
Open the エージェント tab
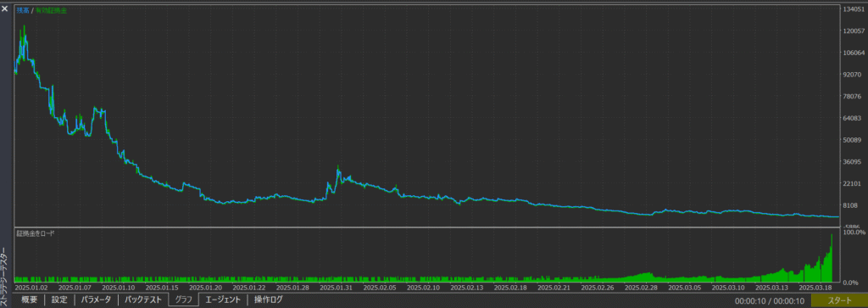[x=223, y=300]
